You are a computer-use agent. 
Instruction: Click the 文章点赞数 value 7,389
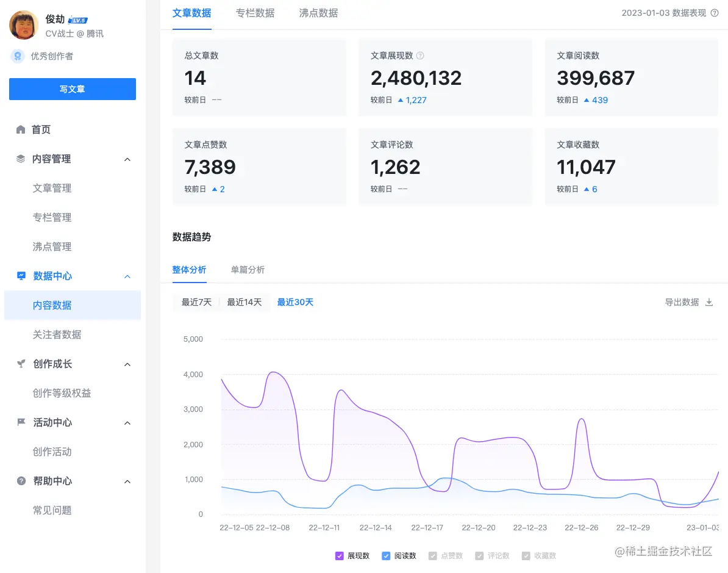[210, 167]
